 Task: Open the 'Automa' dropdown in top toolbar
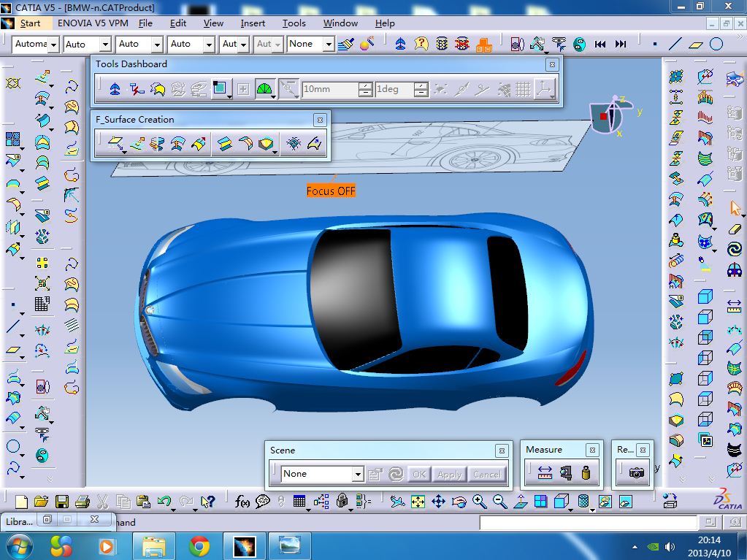tap(54, 45)
